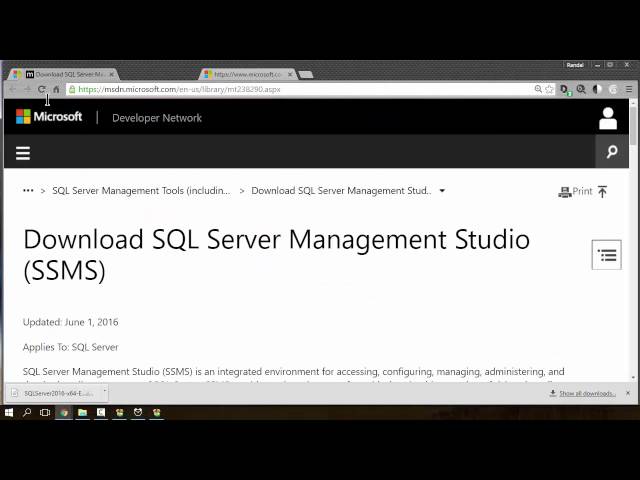Bookmark this page with the star icon
Viewport: 640px width, 480px height.
click(x=549, y=89)
